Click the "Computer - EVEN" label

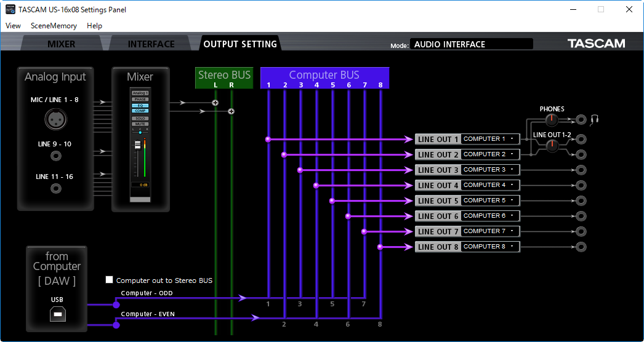148,314
